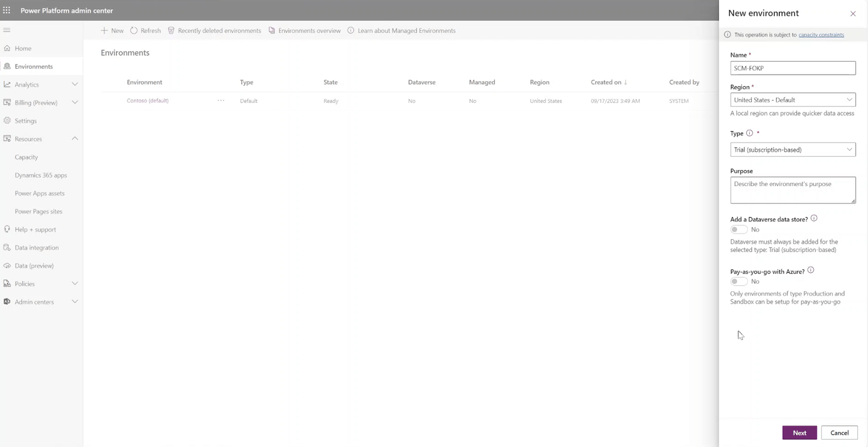The height and width of the screenshot is (447, 868).
Task: Open the Microsoft app launcher waffle icon
Action: (x=6, y=10)
